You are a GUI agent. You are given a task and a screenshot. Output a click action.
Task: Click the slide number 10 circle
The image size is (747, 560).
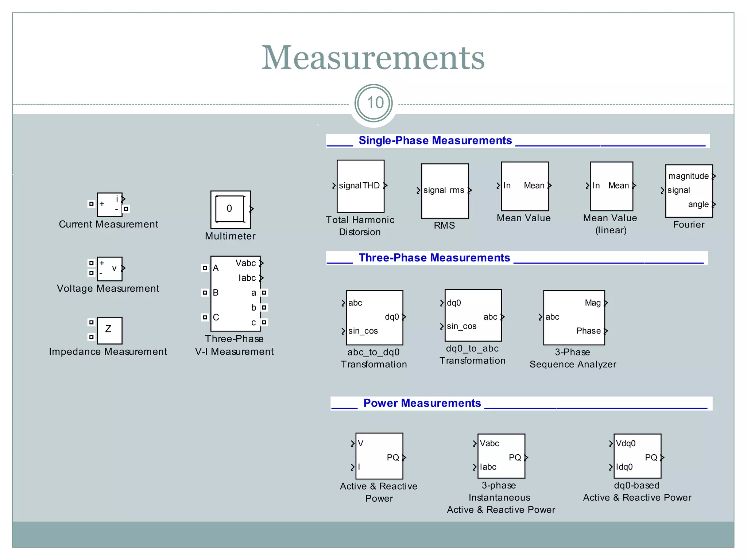tap(374, 104)
